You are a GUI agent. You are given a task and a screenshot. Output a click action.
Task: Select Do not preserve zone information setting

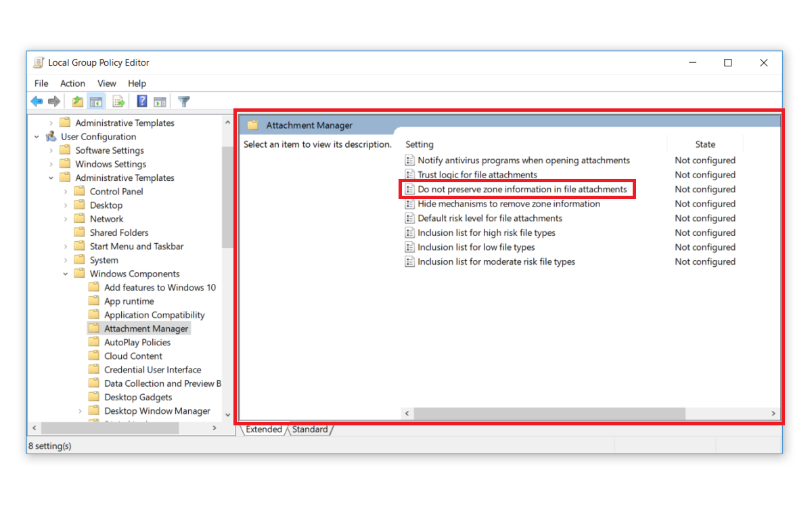click(522, 189)
